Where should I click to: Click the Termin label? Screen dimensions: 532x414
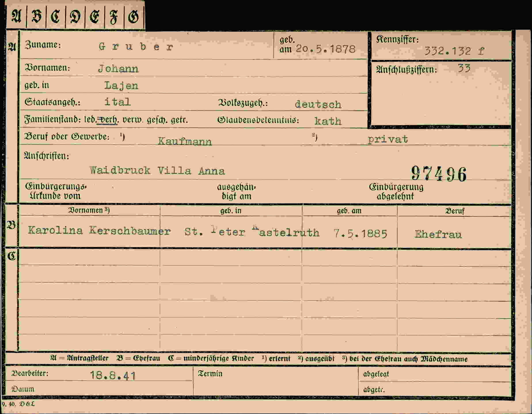pos(210,374)
